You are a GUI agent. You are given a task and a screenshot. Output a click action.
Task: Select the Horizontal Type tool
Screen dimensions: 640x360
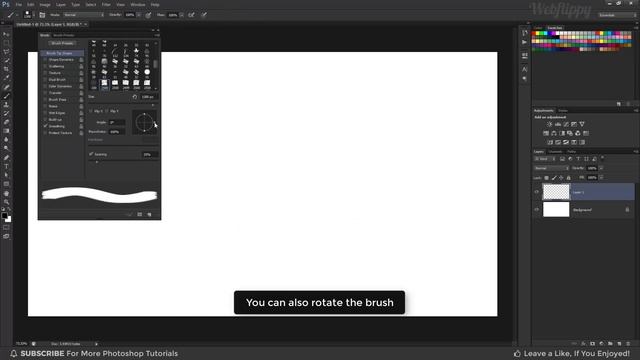[6, 166]
